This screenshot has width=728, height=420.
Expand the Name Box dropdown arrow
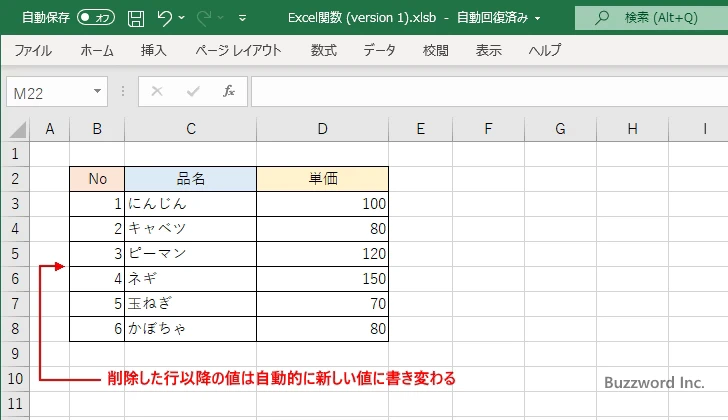[97, 91]
